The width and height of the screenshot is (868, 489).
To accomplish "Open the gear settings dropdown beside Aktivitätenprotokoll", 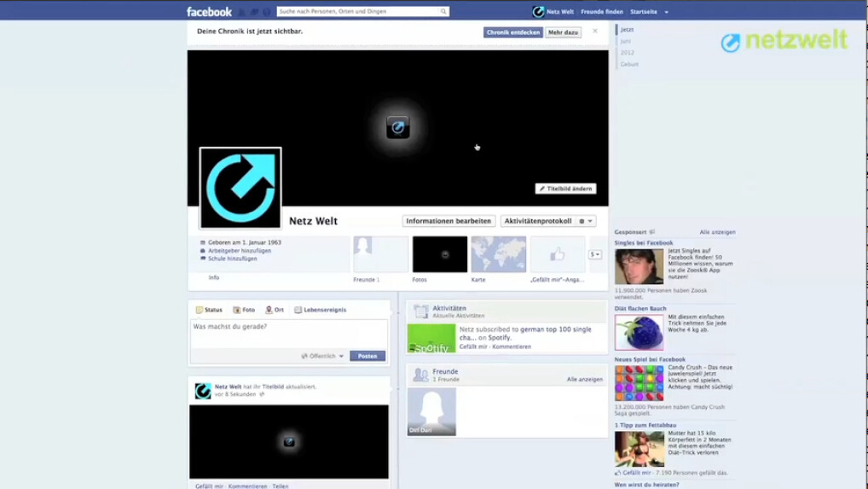I will tap(586, 221).
